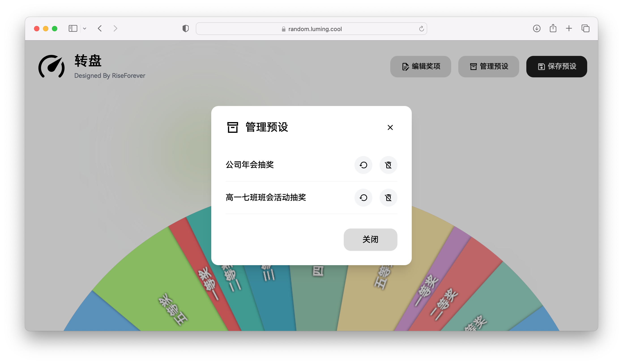Open the privacy shield report

[186, 29]
